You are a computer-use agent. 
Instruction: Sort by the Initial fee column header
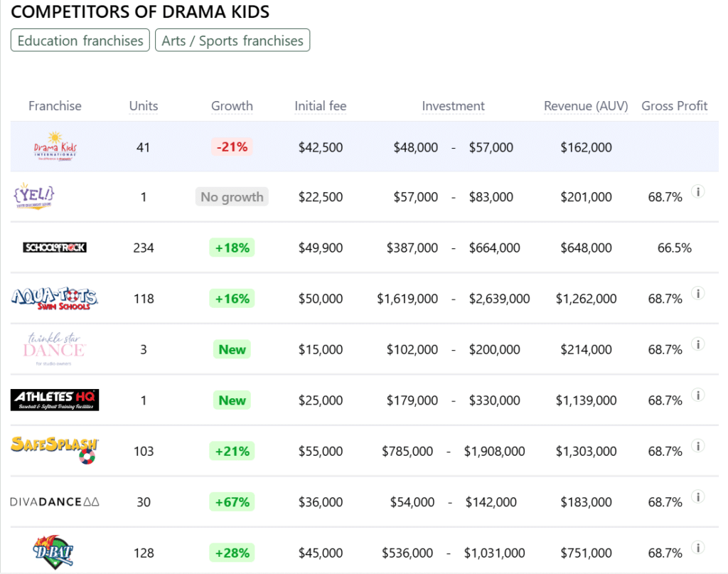coord(321,106)
